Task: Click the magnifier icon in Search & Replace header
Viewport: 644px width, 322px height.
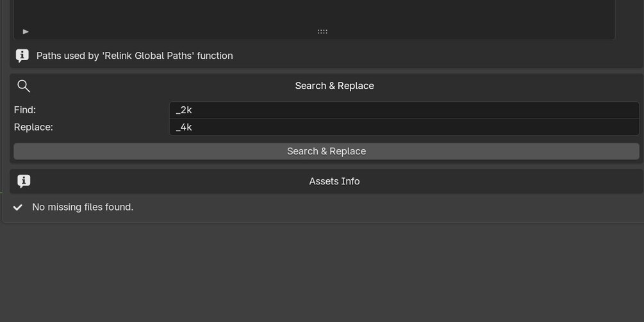Action: coord(24,86)
